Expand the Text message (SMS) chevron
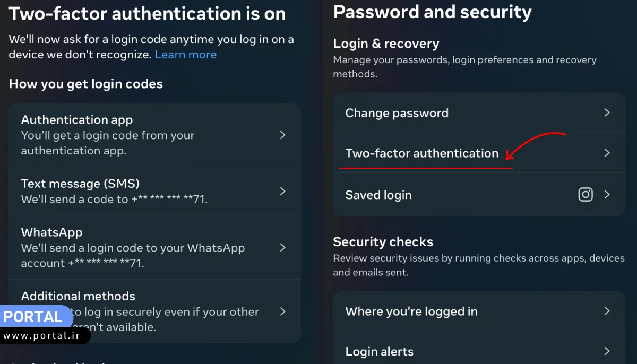This screenshot has width=637, height=364. click(x=283, y=191)
